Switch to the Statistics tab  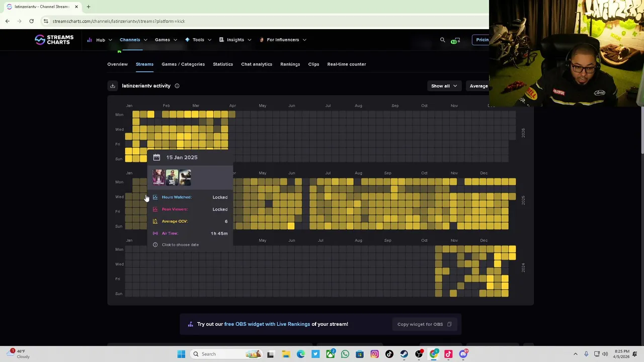coord(223,64)
